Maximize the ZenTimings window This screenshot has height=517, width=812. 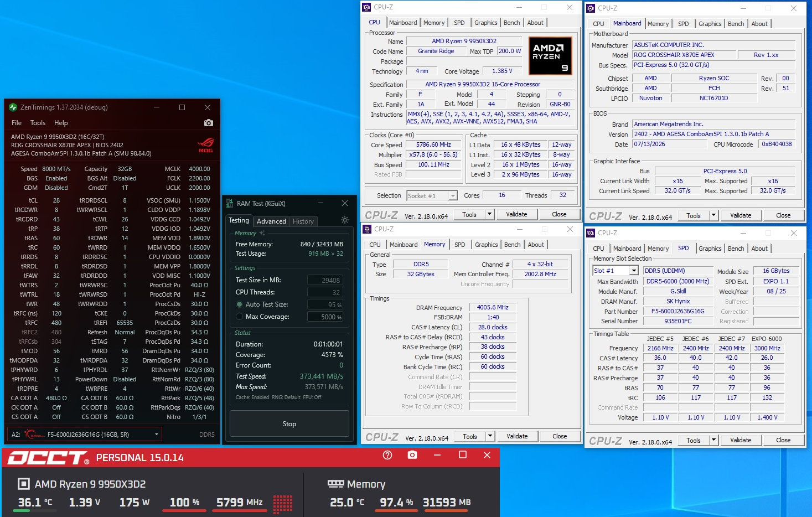click(x=182, y=107)
